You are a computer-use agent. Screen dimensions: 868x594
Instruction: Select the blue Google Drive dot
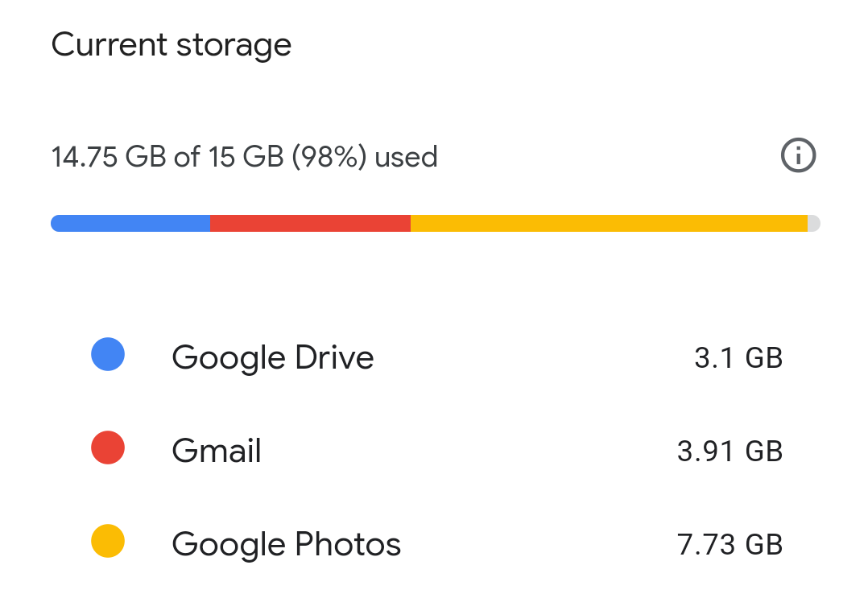108,354
